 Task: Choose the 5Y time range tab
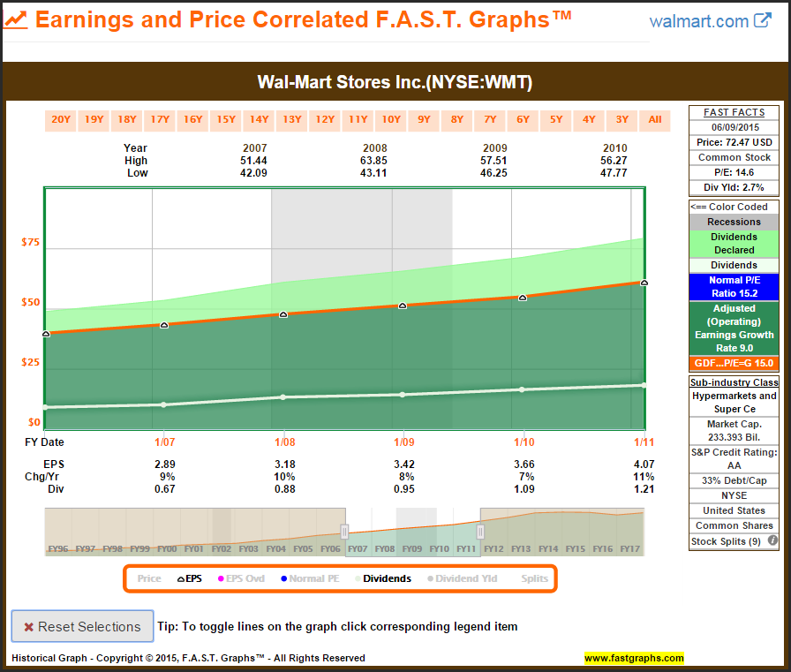(x=555, y=119)
